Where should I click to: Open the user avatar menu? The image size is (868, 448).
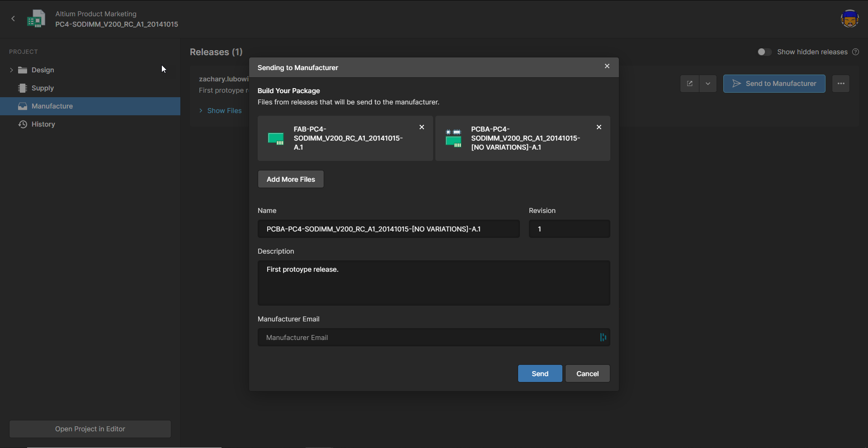(x=849, y=19)
